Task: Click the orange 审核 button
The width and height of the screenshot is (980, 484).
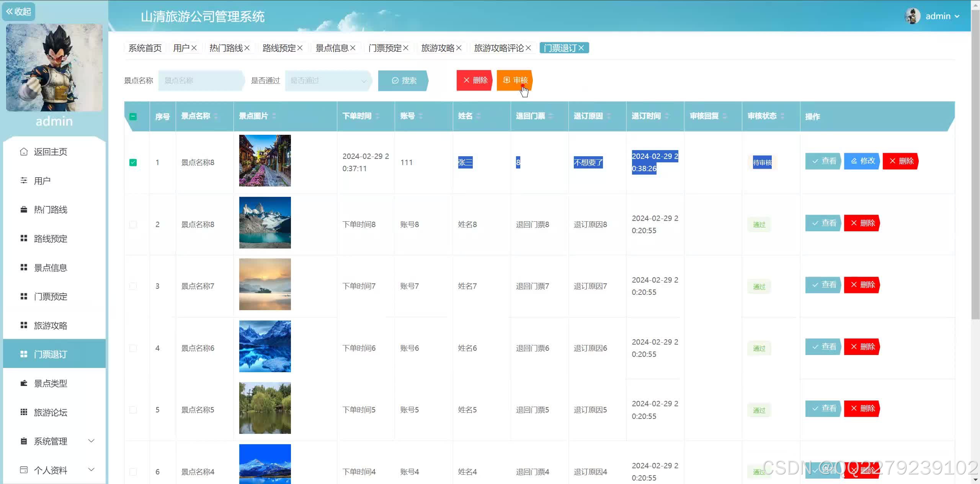Action: click(x=514, y=80)
